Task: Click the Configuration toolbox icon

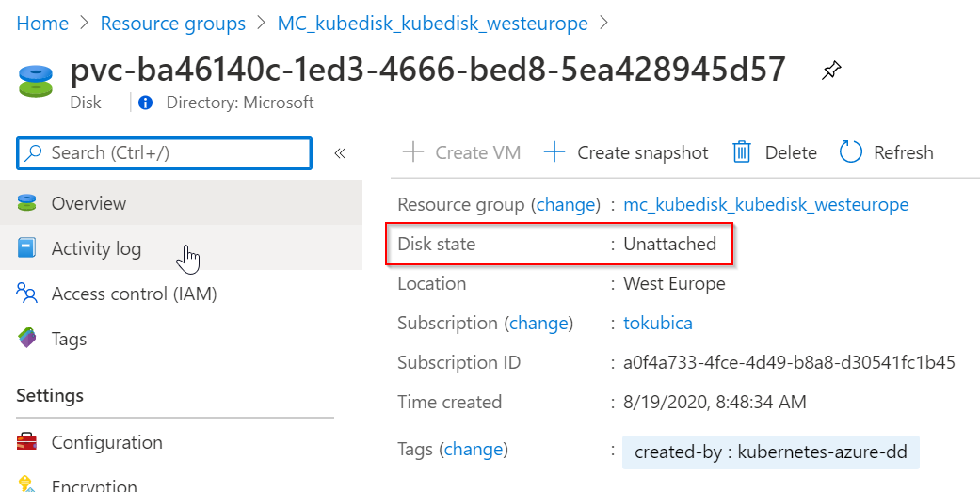Action: 26,442
